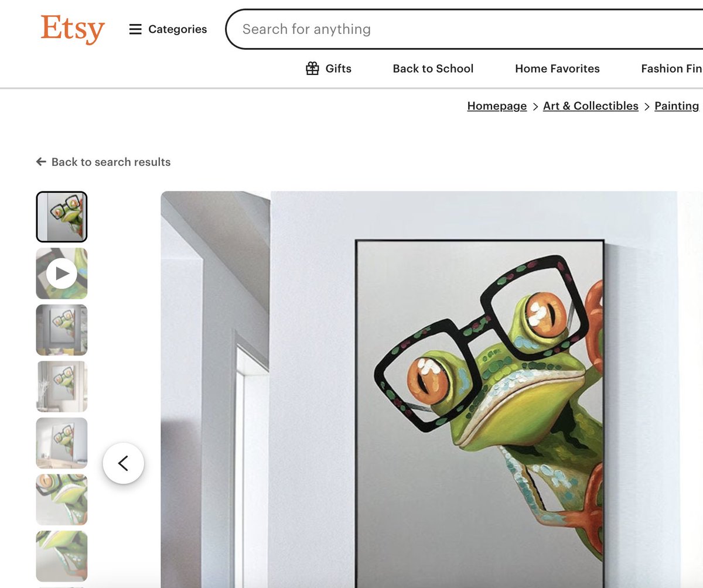
Task: Play the listing video thumbnail
Action: (x=62, y=274)
